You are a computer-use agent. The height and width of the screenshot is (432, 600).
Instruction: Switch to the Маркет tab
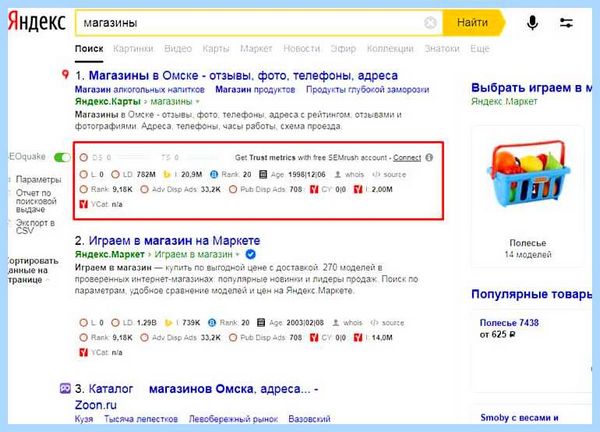click(256, 49)
